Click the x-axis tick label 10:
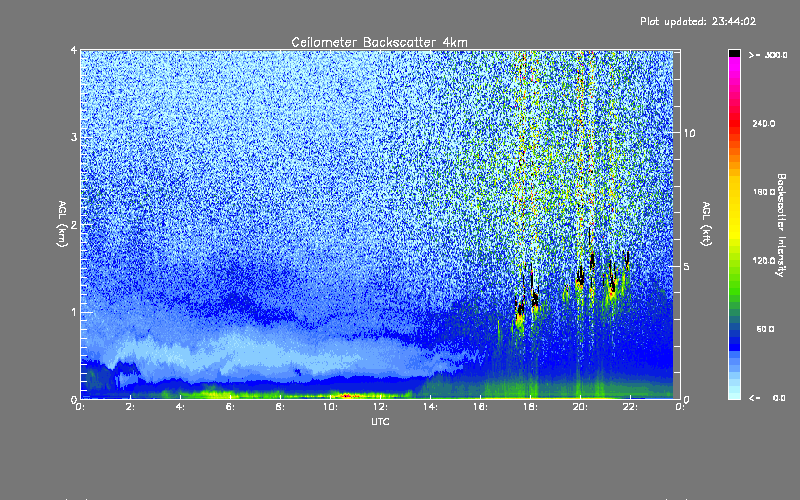The image size is (800, 500). tap(330, 407)
